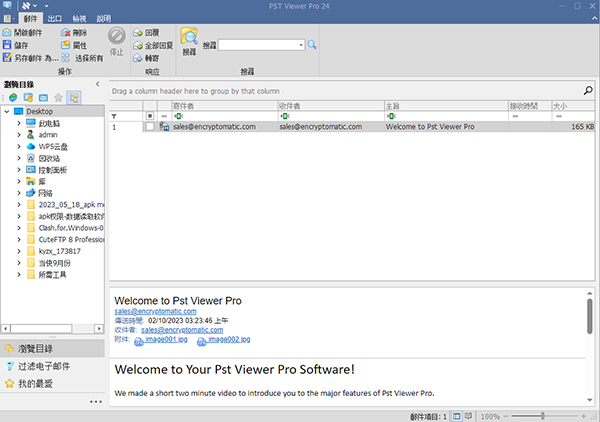Click the 儲存 save floppy icon
Screen dimensions: 600x422
[x=7, y=45]
